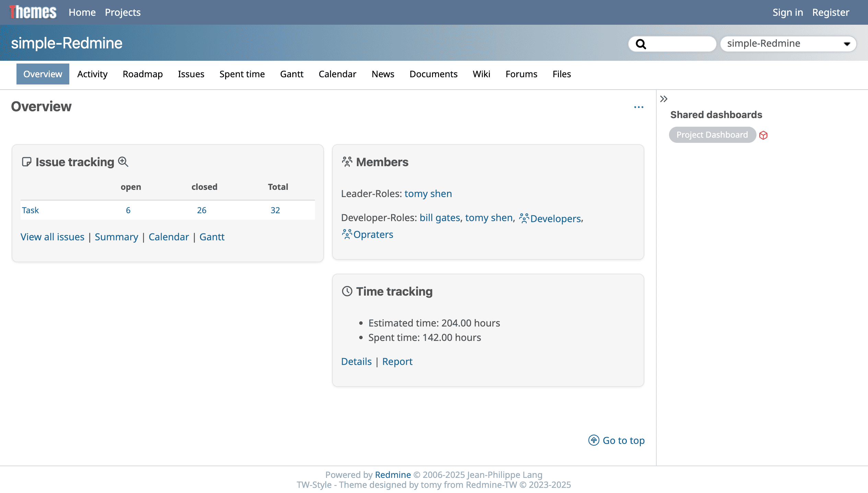Open the Gantt tab in navigation
The image size is (868, 493).
pos(292,74)
